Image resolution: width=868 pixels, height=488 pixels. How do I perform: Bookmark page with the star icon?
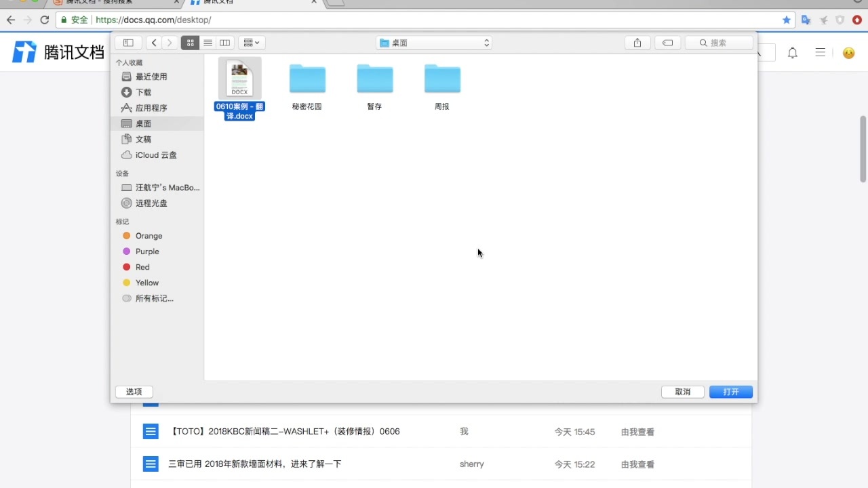[x=787, y=20]
